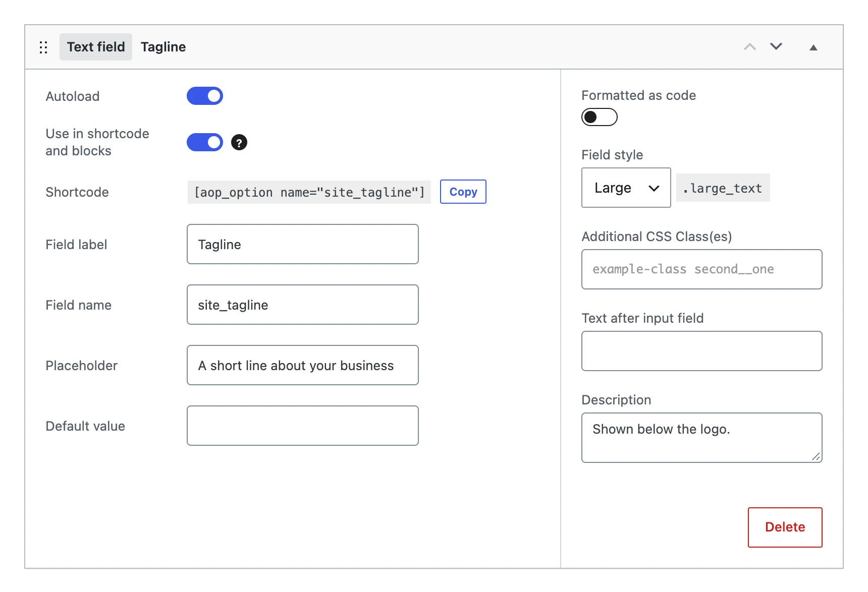This screenshot has height=592, width=868.
Task: Click the .large_text class label
Action: [723, 188]
